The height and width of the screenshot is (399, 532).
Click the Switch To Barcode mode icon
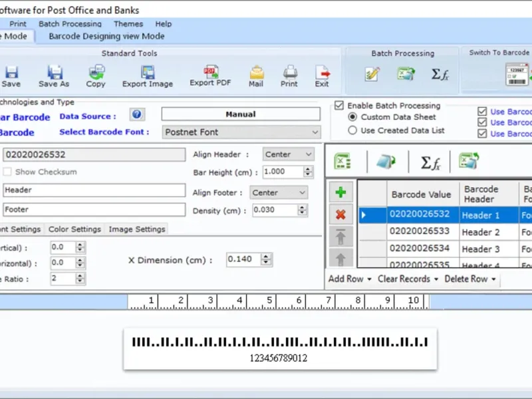tap(518, 74)
